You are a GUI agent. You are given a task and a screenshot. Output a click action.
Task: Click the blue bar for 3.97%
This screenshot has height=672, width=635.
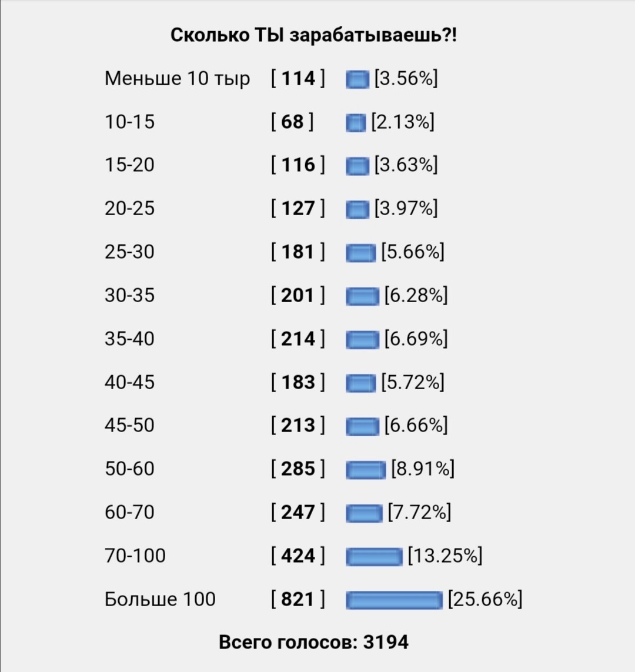coord(357,209)
